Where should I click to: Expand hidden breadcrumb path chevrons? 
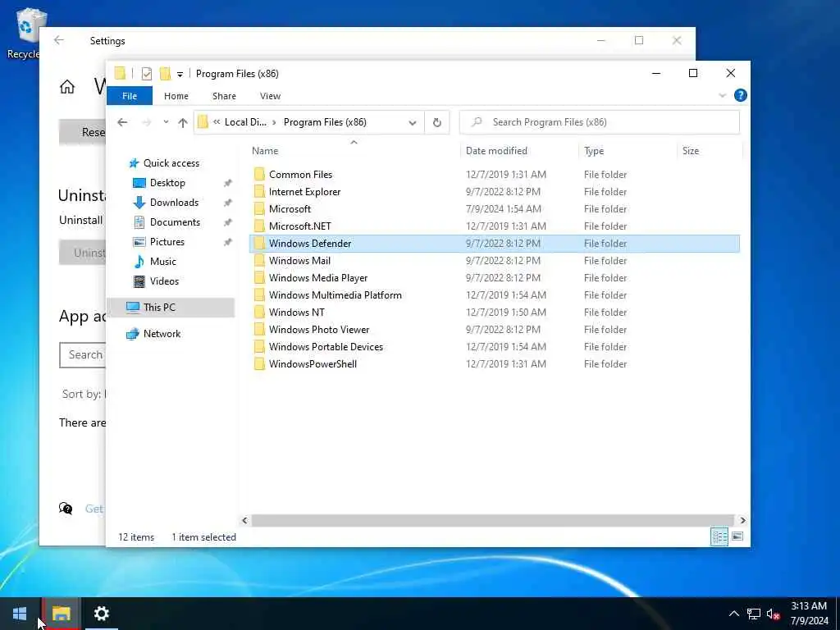click(217, 122)
